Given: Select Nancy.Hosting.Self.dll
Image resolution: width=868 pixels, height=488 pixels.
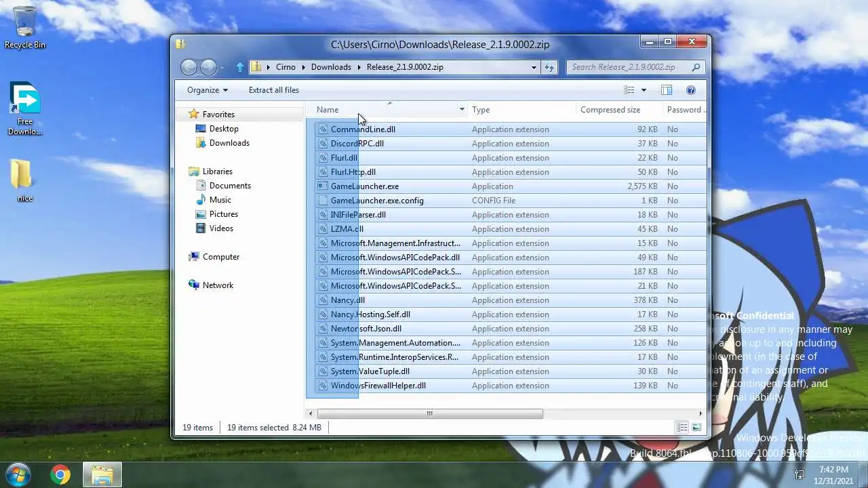Looking at the screenshot, I should (370, 314).
